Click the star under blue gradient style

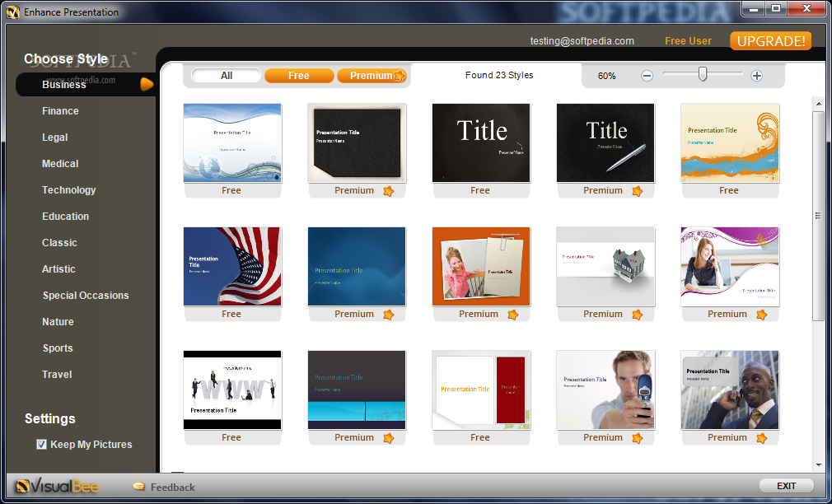click(x=389, y=315)
